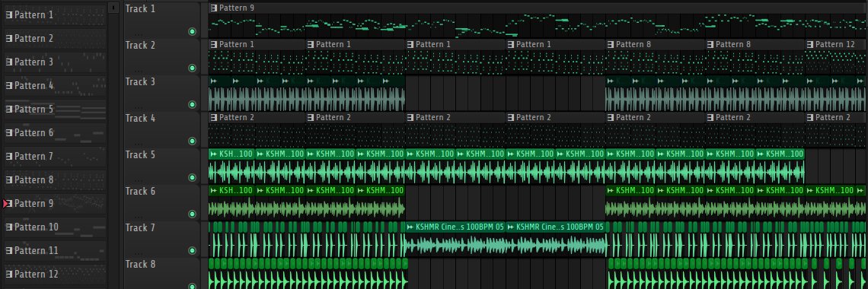Mute Track 6 with its green LED
The height and width of the screenshot is (289, 868).
192,214
